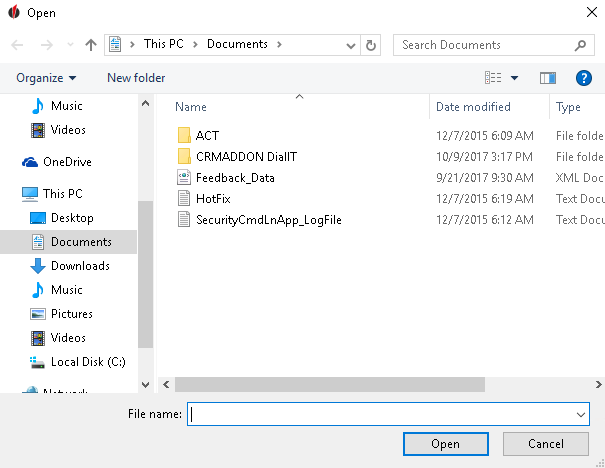The image size is (605, 468).
Task: Open OneDrive in navigation pane
Action: click(66, 162)
